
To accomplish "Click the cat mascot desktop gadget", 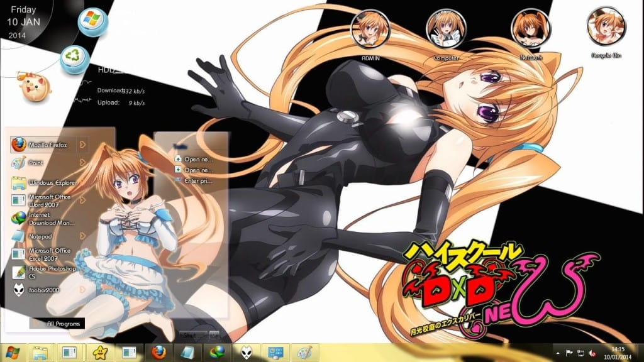I will (35, 87).
